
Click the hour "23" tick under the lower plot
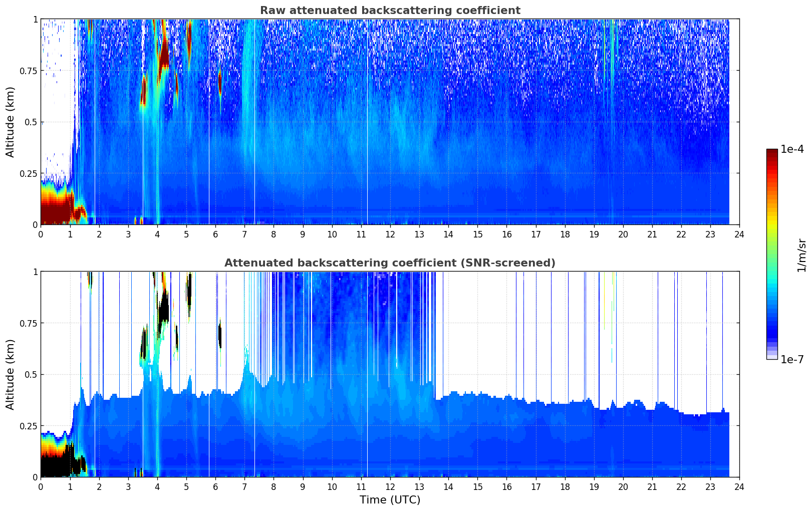710,486
